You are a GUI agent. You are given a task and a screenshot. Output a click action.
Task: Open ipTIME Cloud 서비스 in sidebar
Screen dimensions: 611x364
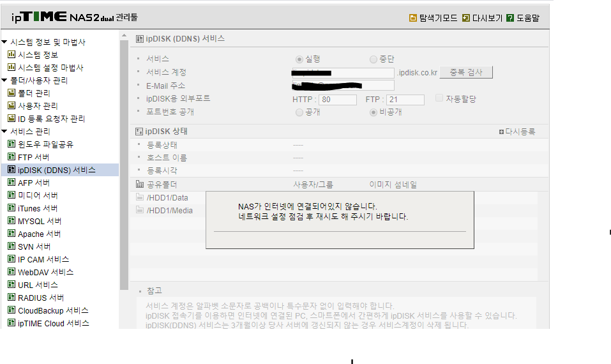pos(54,323)
